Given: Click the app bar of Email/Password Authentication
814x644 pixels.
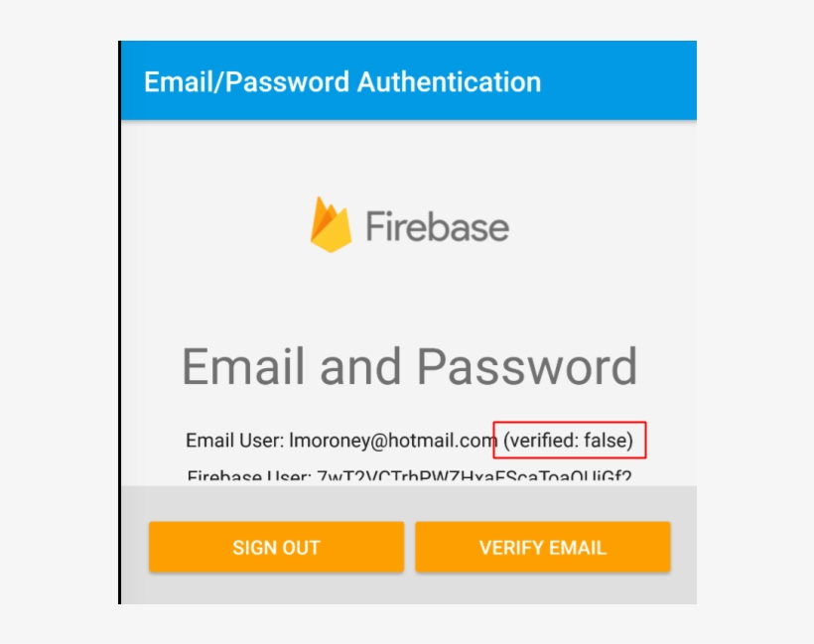Looking at the screenshot, I should click(412, 81).
